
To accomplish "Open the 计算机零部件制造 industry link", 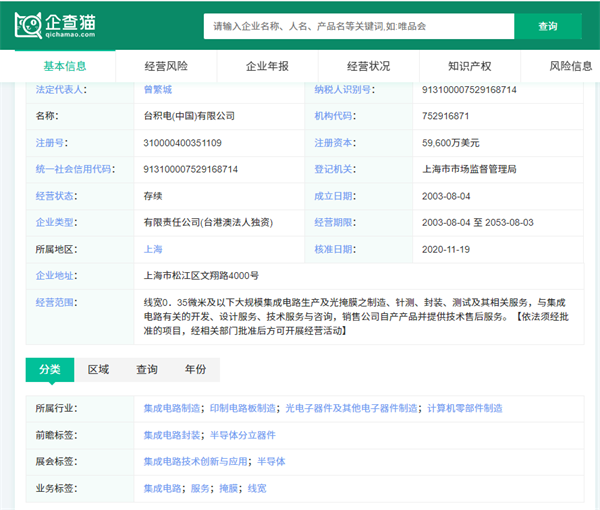I will [465, 408].
